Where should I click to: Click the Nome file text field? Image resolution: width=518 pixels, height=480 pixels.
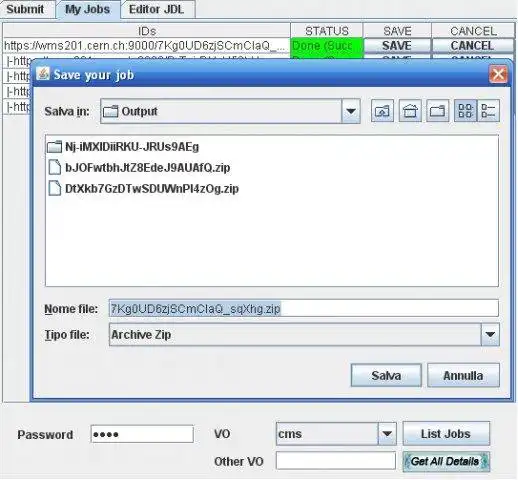[x=304, y=308]
